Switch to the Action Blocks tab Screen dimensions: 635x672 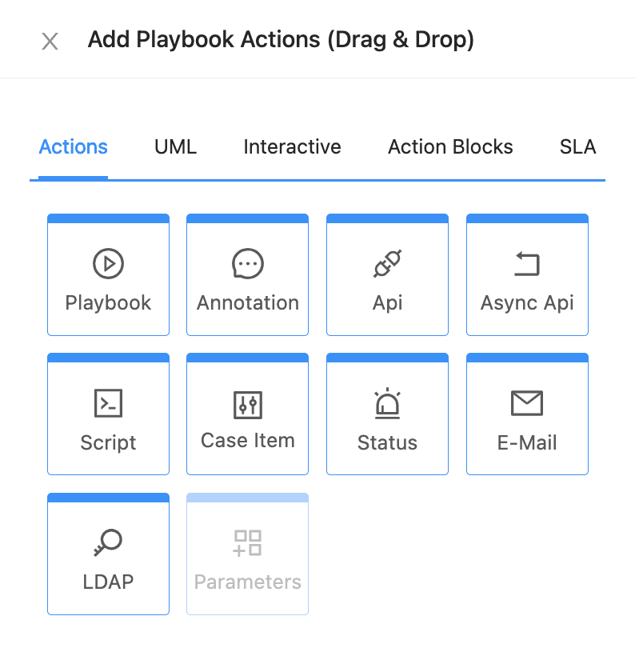[x=450, y=146]
